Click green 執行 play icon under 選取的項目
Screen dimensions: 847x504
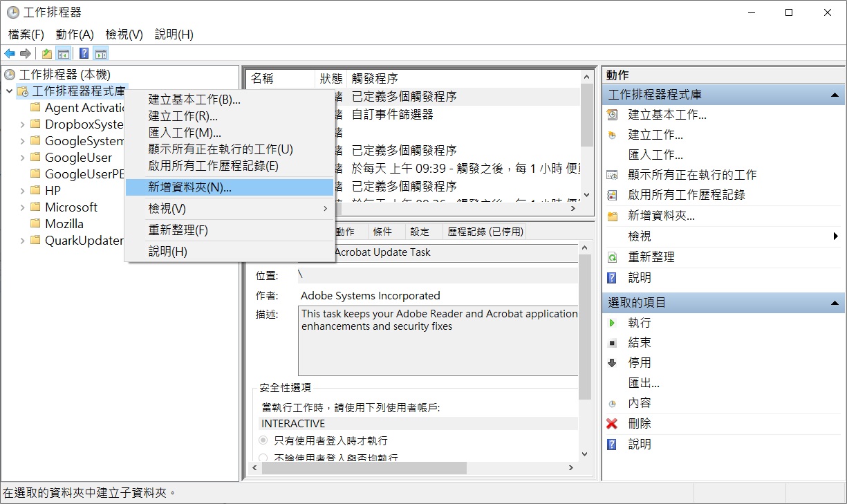(x=612, y=323)
